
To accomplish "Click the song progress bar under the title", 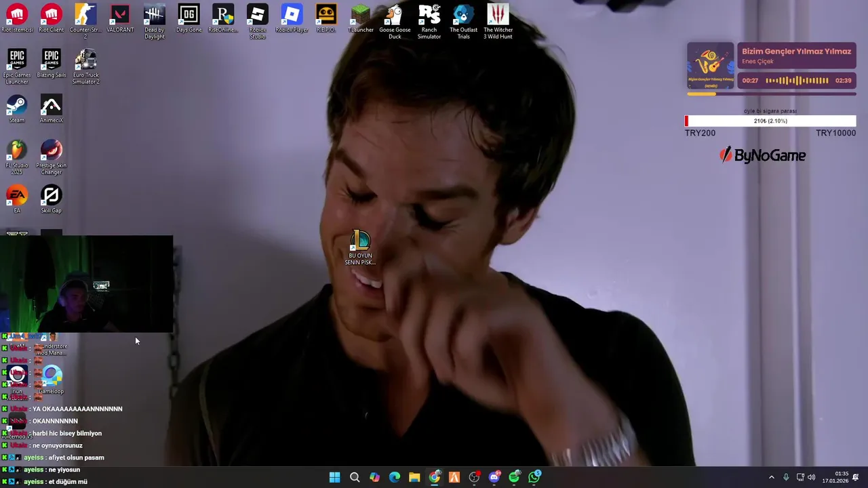I will click(x=771, y=94).
